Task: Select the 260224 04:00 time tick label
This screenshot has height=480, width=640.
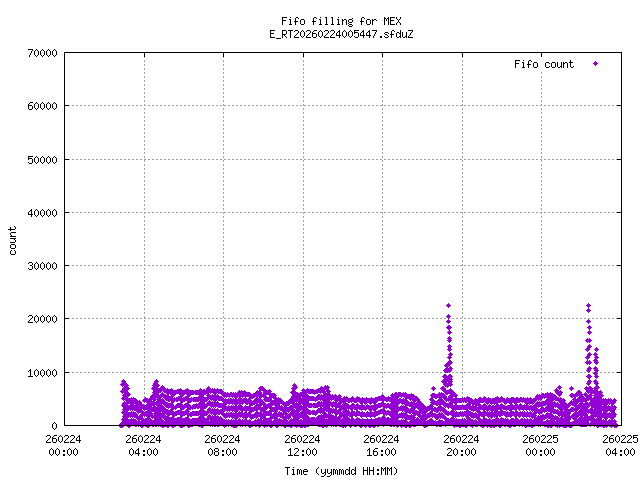Action: [x=143, y=445]
